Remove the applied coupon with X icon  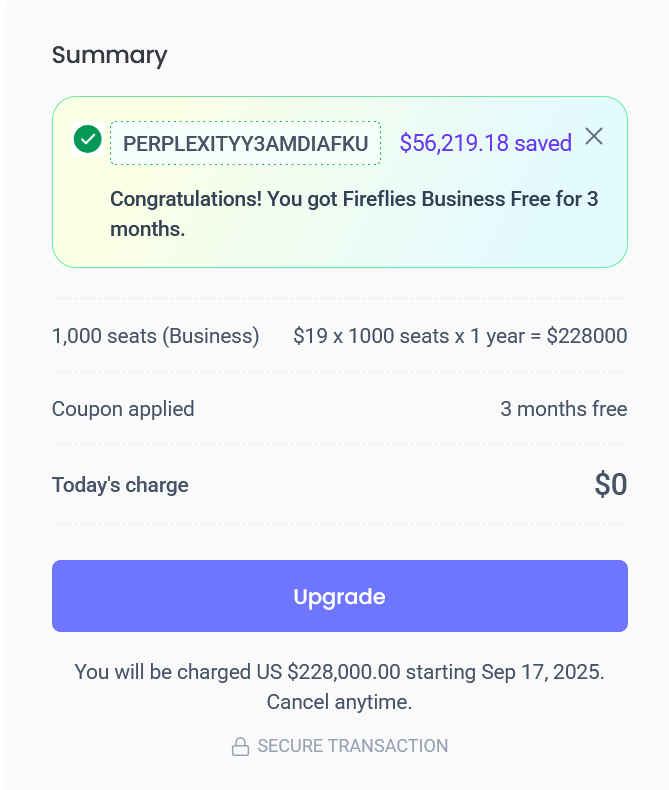point(594,137)
